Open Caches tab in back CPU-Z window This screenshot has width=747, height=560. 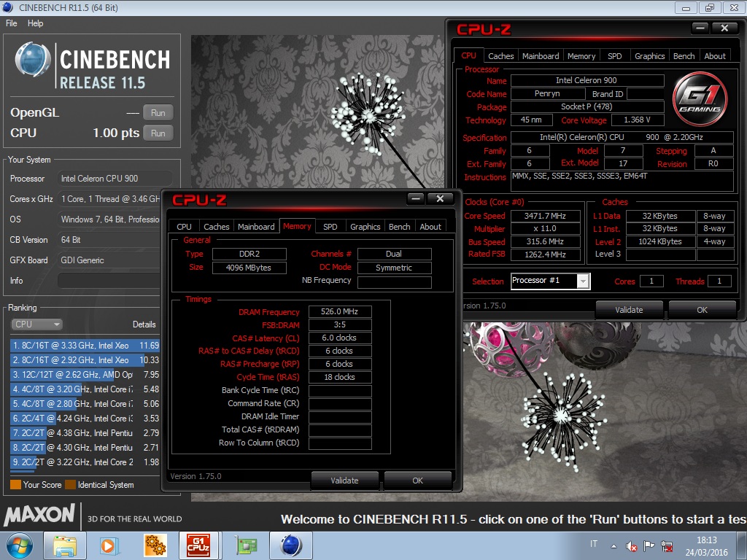(501, 55)
